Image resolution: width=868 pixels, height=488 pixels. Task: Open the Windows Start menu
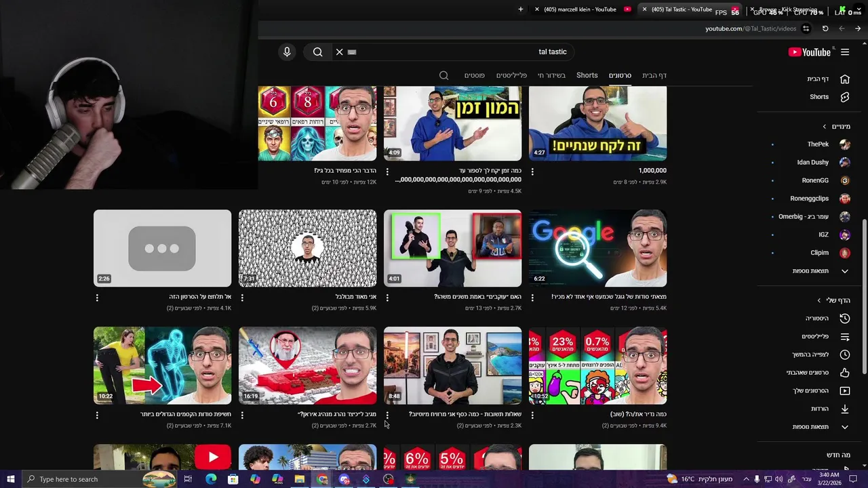[10, 479]
